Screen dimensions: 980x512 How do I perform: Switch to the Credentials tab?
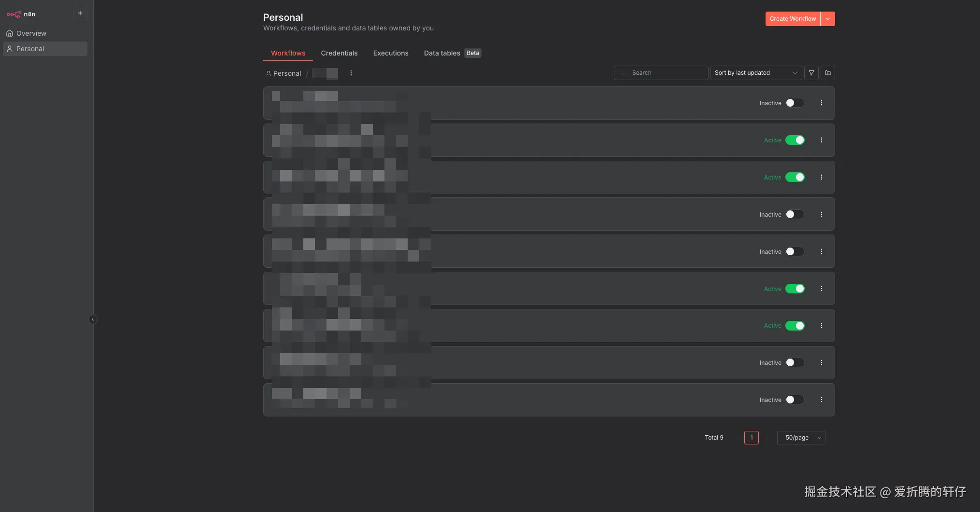point(339,53)
